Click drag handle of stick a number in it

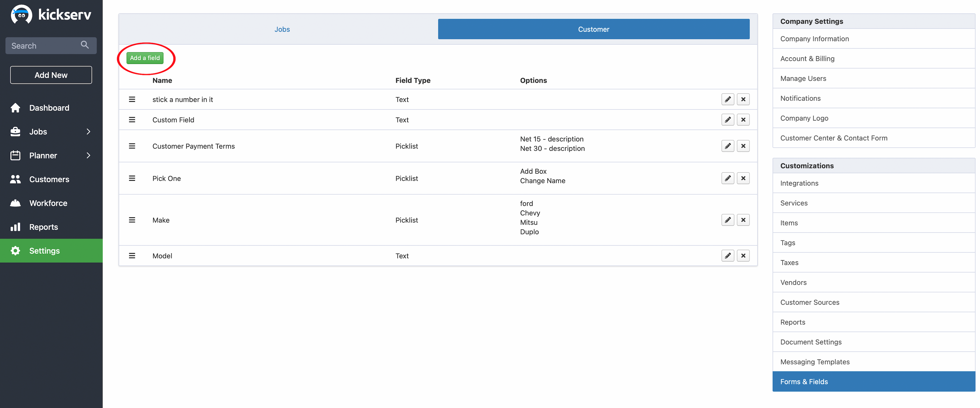click(132, 99)
